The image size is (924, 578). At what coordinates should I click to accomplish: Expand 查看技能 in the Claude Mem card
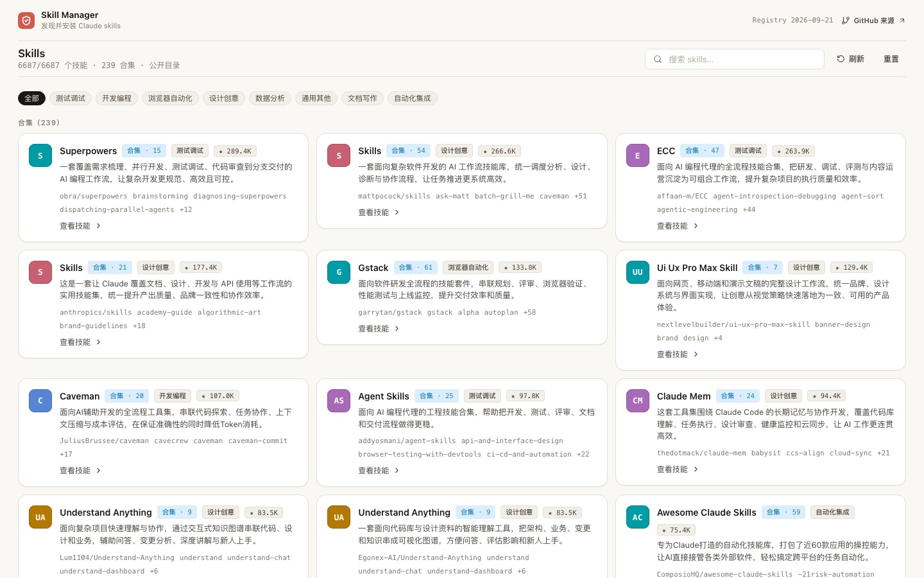(x=678, y=469)
